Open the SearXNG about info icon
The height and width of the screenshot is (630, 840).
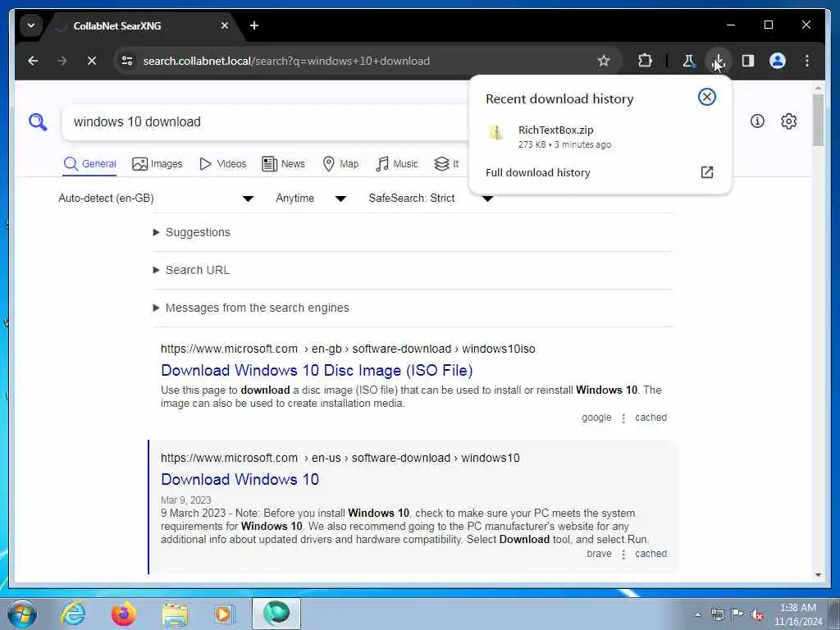pyautogui.click(x=757, y=121)
